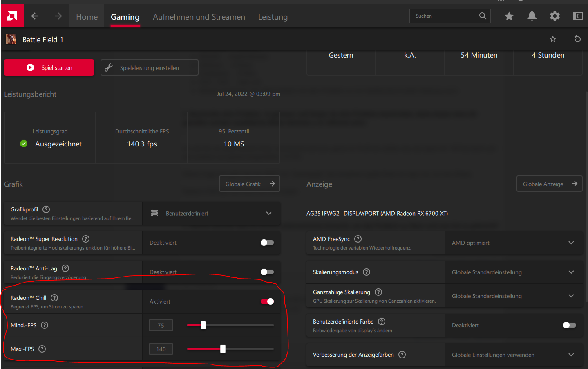Click Jul 24, 2022 report timestamp
The image size is (588, 369).
click(248, 94)
